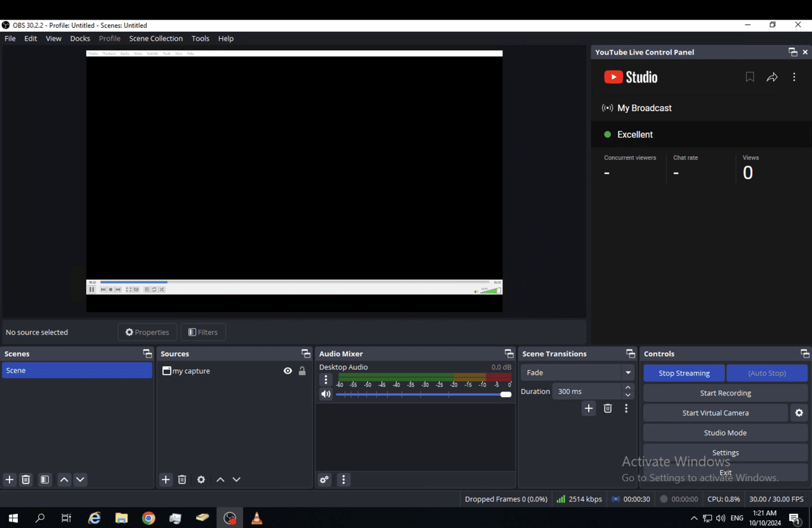Increase transition duration with the up stepper
The height and width of the screenshot is (528, 812).
627,387
